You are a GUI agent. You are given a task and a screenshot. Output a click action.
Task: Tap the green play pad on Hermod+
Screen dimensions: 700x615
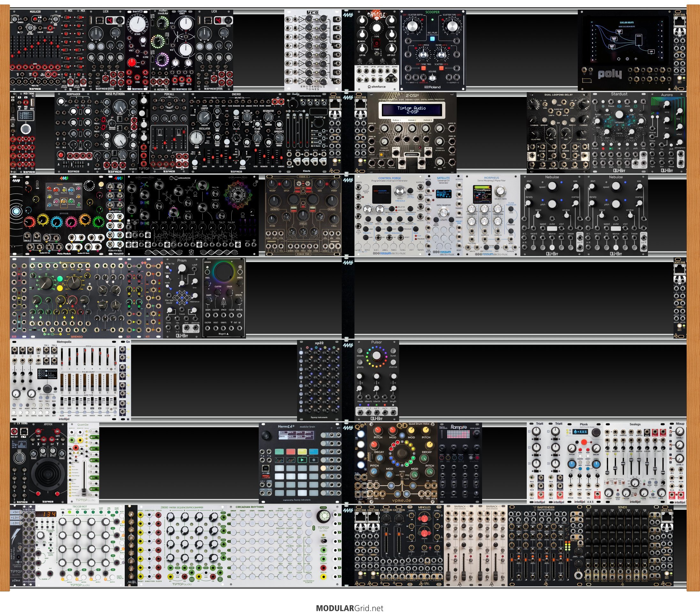coord(302,460)
